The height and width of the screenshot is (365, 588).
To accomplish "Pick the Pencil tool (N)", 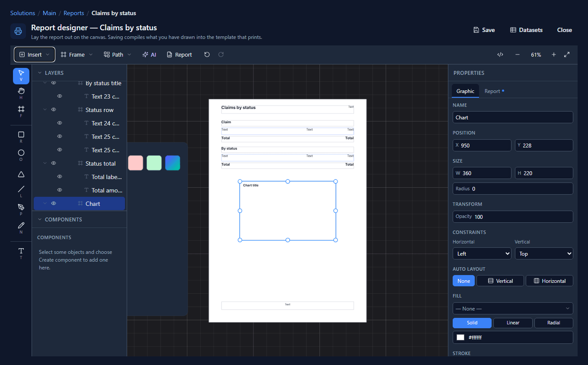I will pos(21,228).
